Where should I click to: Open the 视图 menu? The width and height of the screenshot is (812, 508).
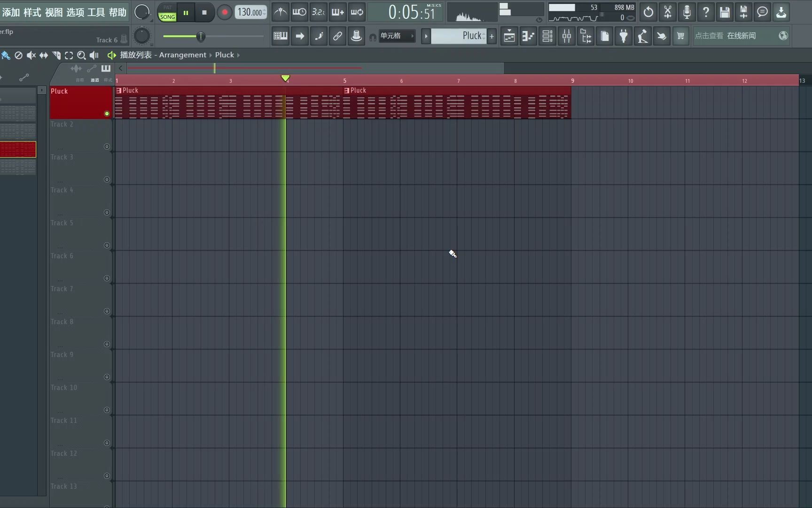[54, 12]
